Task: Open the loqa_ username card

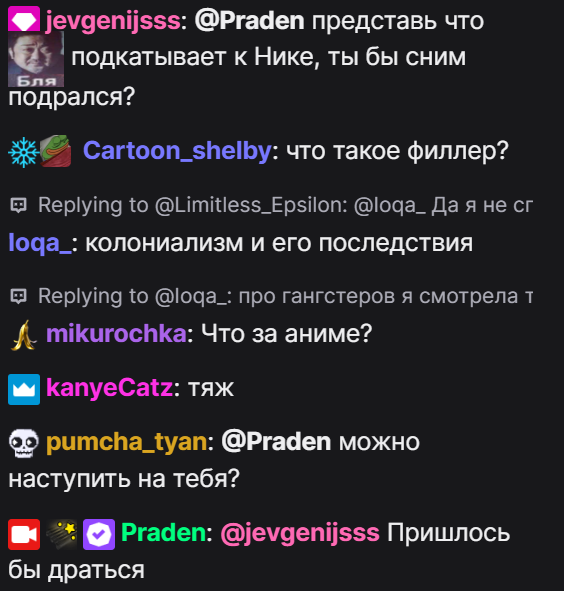Action: 40,243
